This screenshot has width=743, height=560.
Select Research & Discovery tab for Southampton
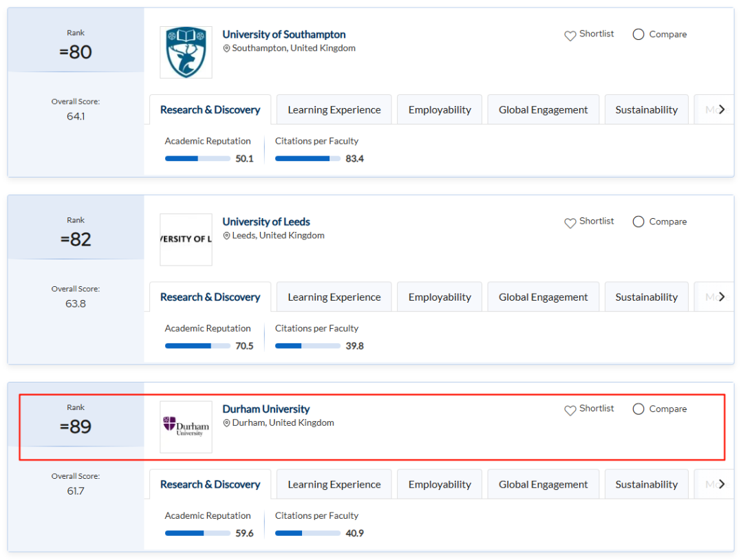210,109
